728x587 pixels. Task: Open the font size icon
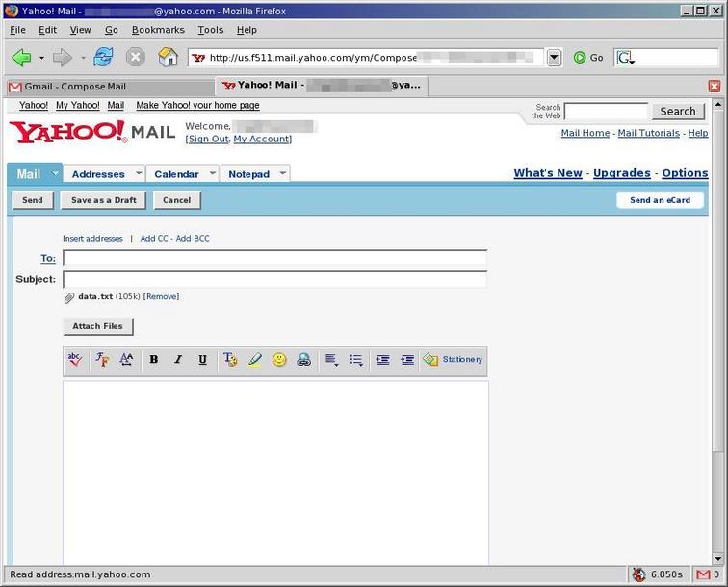126,360
